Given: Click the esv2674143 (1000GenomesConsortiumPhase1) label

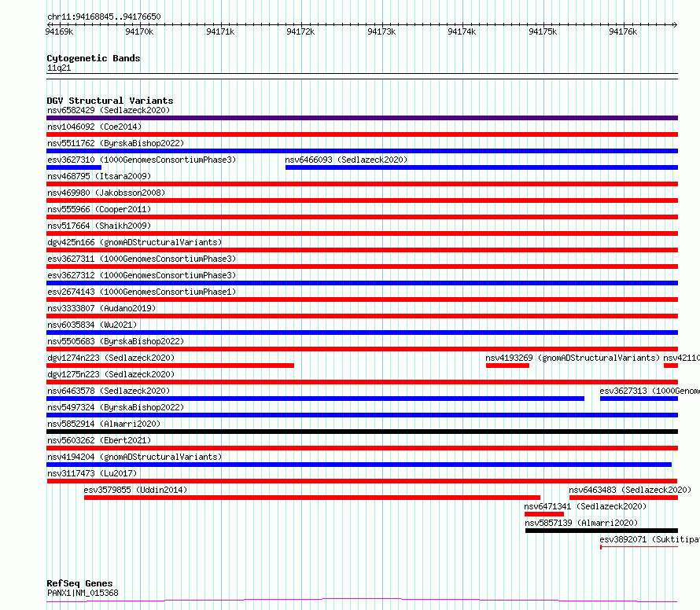Looking at the screenshot, I should pos(142,292).
